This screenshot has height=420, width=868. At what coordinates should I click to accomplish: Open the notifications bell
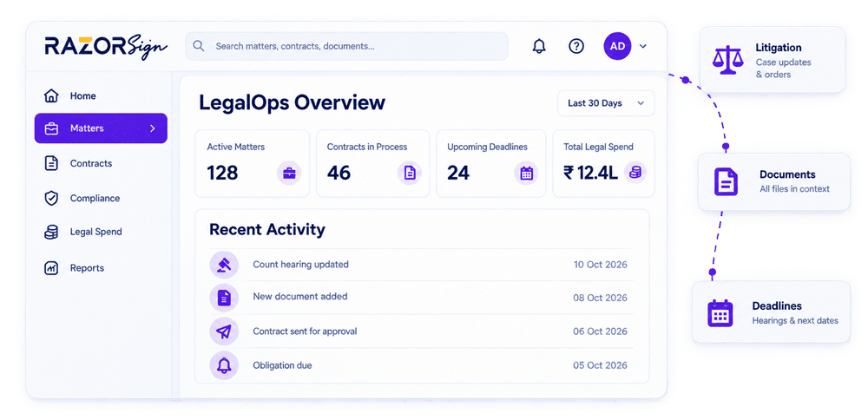point(539,47)
